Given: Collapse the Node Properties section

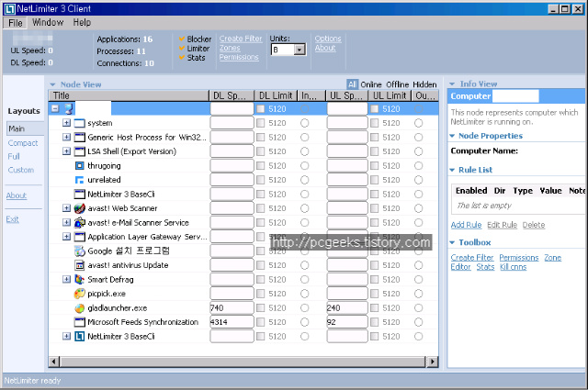Looking at the screenshot, I should pos(452,136).
